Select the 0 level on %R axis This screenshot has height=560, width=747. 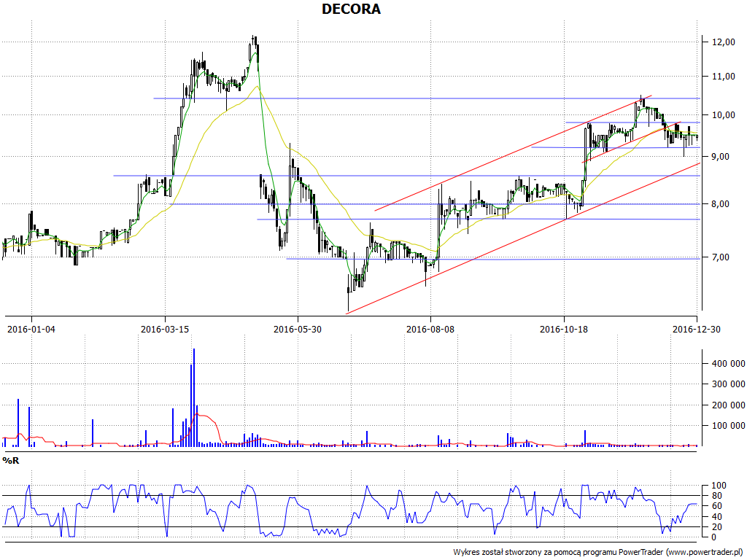(x=713, y=537)
